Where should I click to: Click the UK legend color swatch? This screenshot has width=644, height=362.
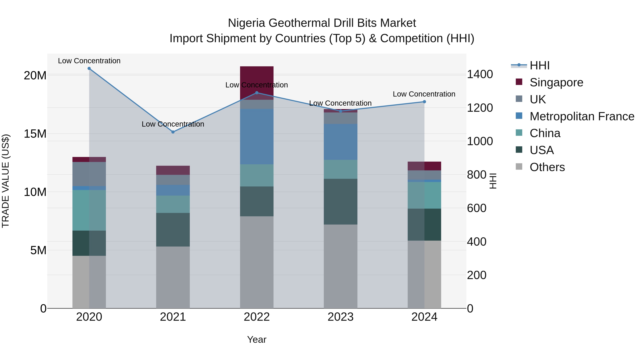[x=519, y=99]
